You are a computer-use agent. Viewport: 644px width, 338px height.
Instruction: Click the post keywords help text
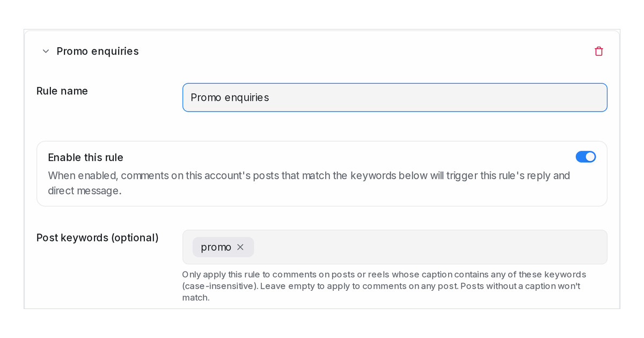tap(384, 286)
